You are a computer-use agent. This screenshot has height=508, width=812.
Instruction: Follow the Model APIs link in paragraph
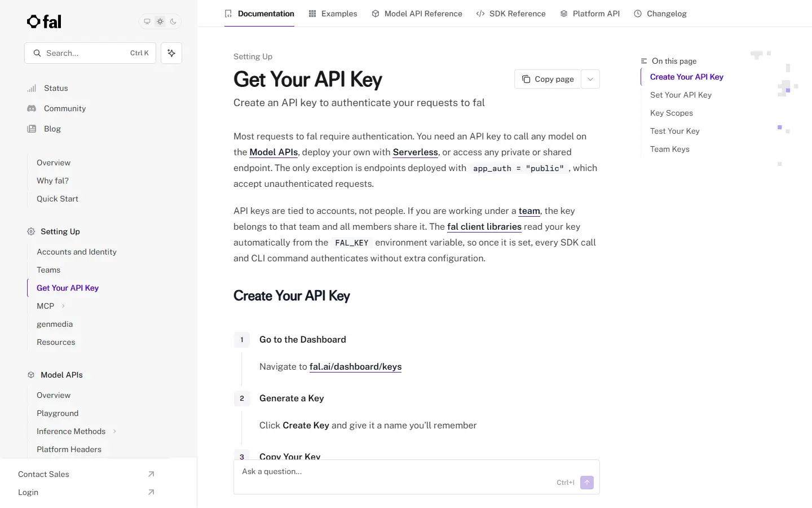pos(273,152)
